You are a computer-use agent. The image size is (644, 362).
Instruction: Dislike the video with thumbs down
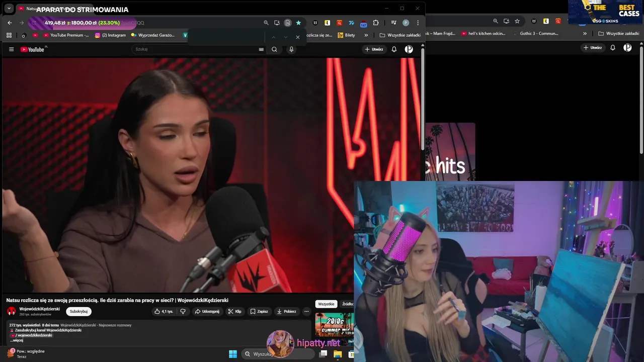click(x=183, y=311)
